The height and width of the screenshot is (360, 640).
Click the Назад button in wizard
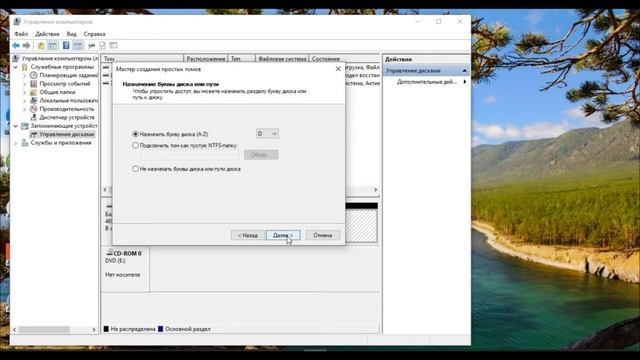pos(248,235)
